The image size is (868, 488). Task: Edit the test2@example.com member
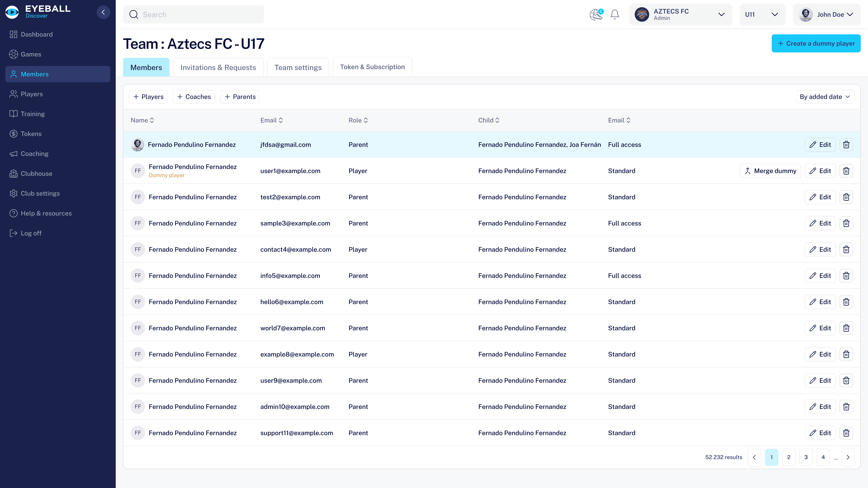click(x=820, y=197)
